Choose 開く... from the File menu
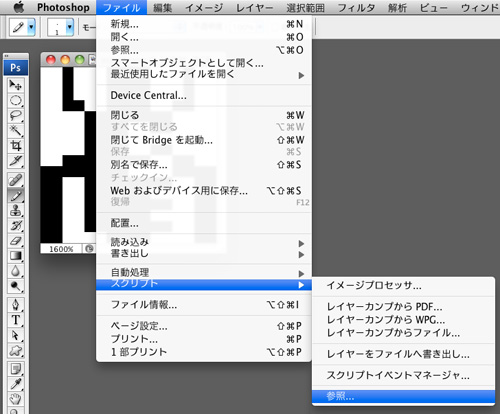Viewport: 500px width, 414px height. coord(204,37)
